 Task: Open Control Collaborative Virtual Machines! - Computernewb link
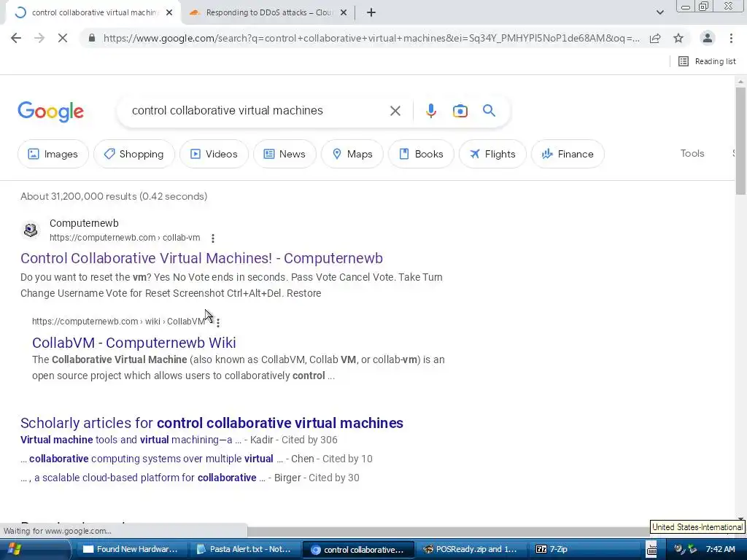coord(201,258)
